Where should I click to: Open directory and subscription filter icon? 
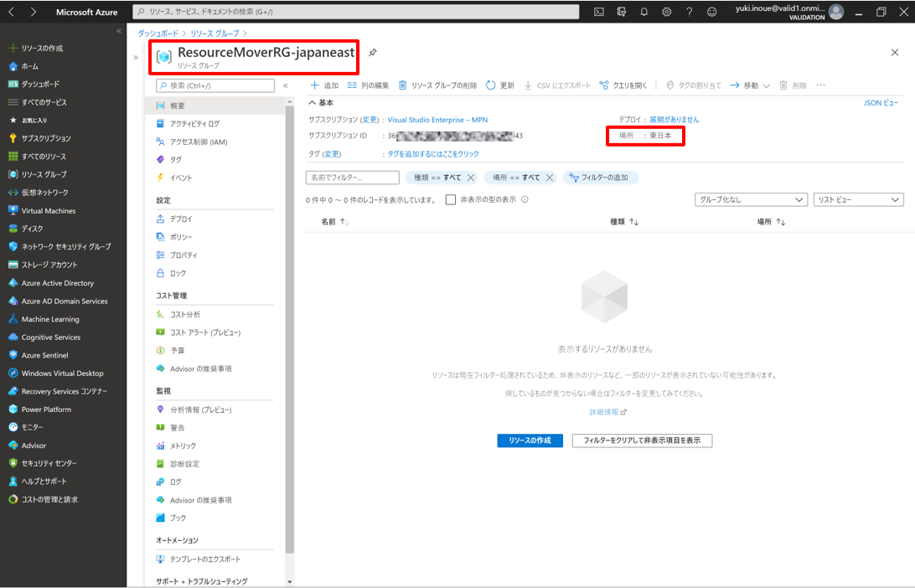tap(622, 12)
